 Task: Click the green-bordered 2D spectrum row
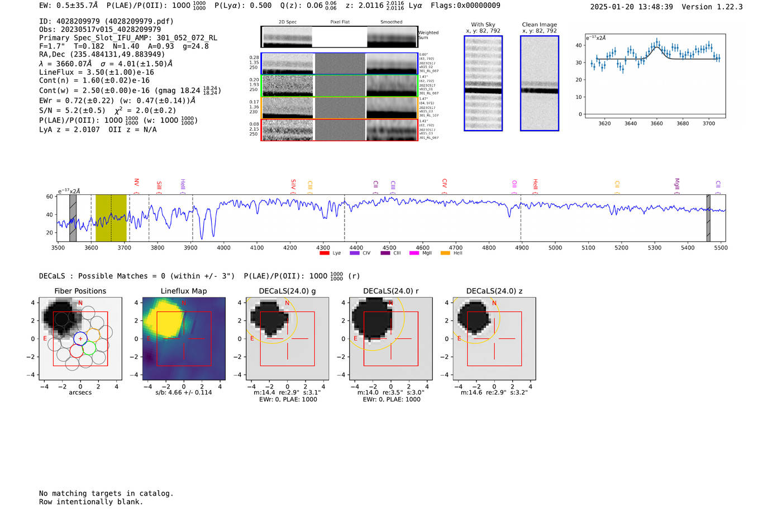[340, 86]
